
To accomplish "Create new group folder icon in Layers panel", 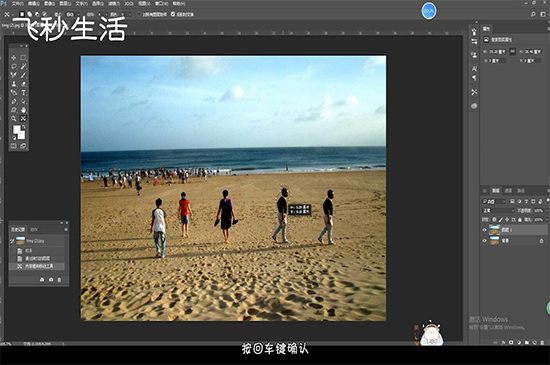I will click(527, 343).
